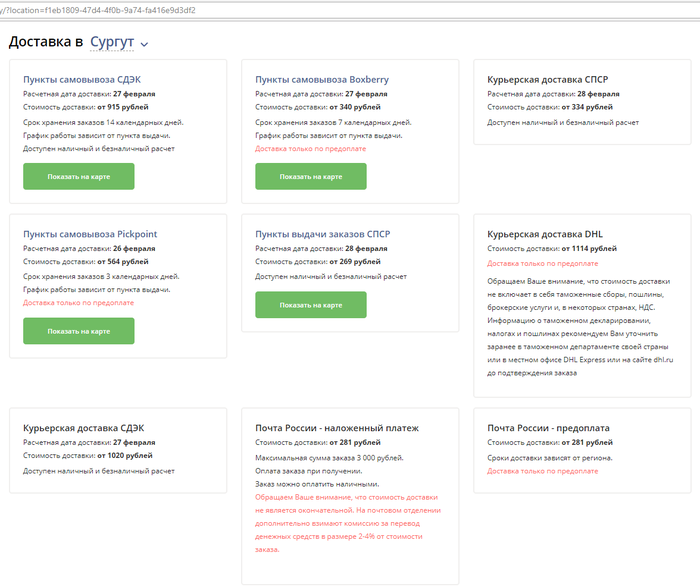Click 'Заказ можно оплатить наличными' line
700x587 pixels.
[x=317, y=484]
